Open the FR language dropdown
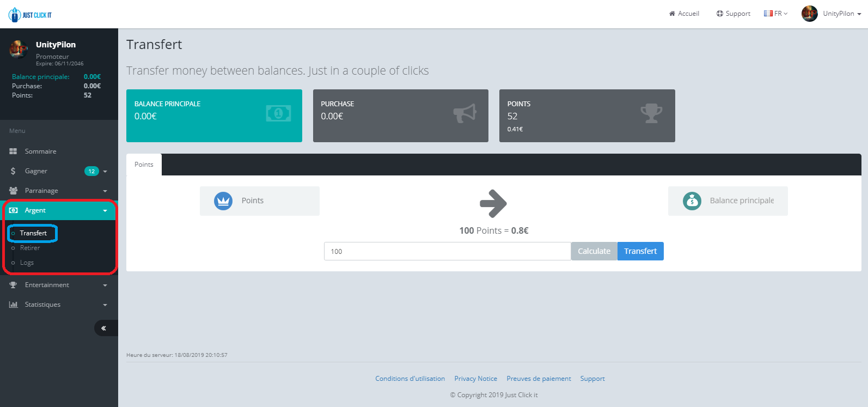This screenshot has width=868, height=407. (775, 14)
